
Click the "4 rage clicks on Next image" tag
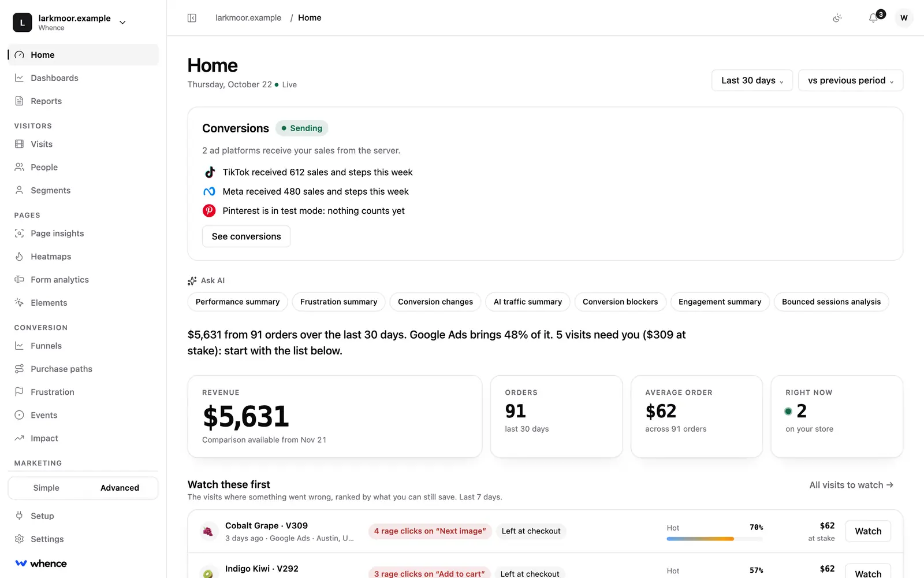tap(430, 531)
